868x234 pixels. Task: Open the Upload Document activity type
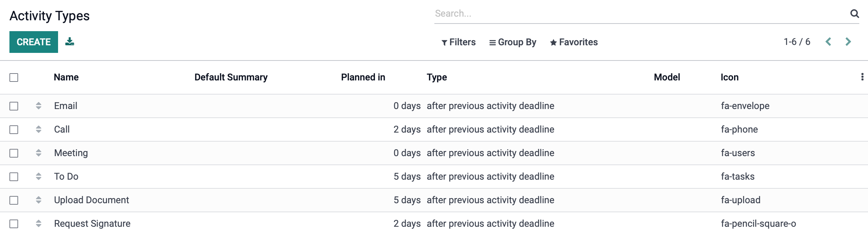tap(91, 200)
